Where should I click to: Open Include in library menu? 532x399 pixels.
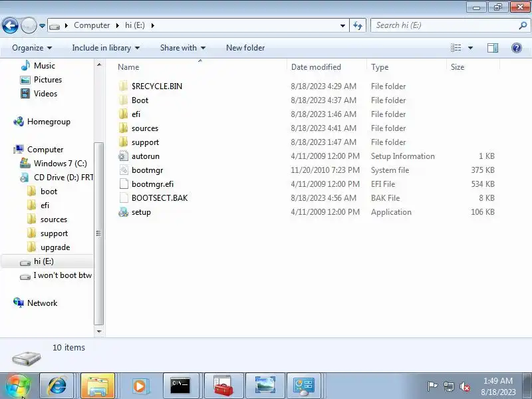106,48
